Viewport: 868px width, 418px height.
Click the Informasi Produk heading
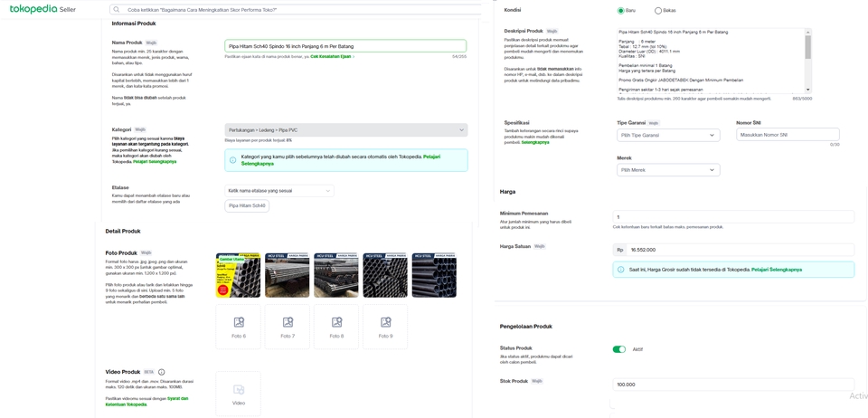click(x=134, y=24)
